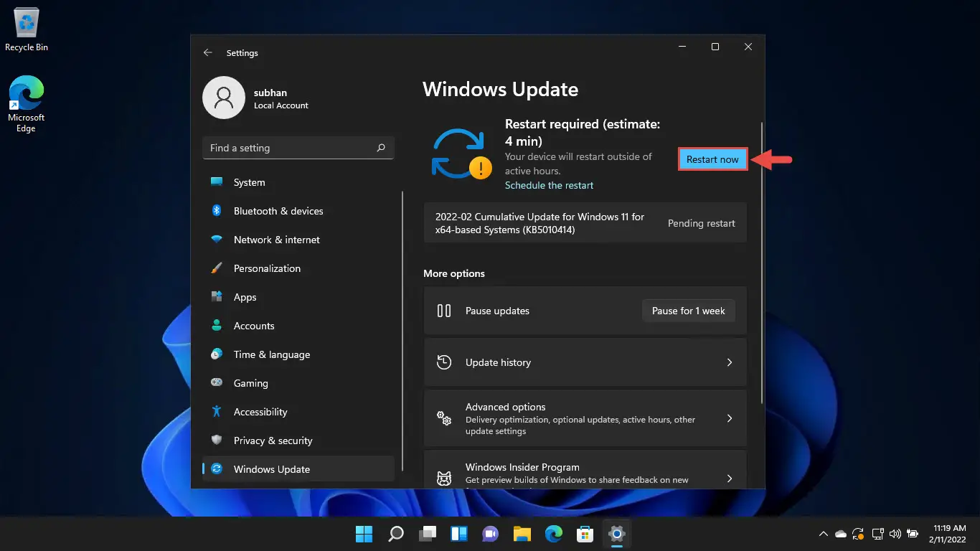Click the update restart tray icon
This screenshot has height=551, width=980.
pyautogui.click(x=858, y=534)
